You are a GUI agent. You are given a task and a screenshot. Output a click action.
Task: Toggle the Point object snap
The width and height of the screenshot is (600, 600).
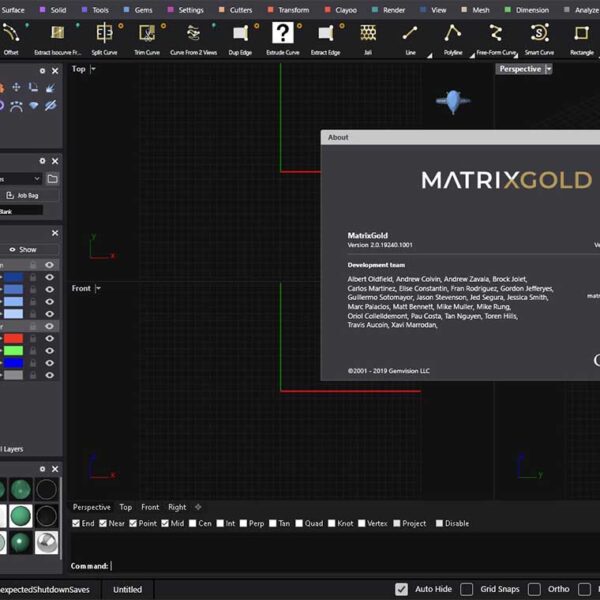pos(133,523)
